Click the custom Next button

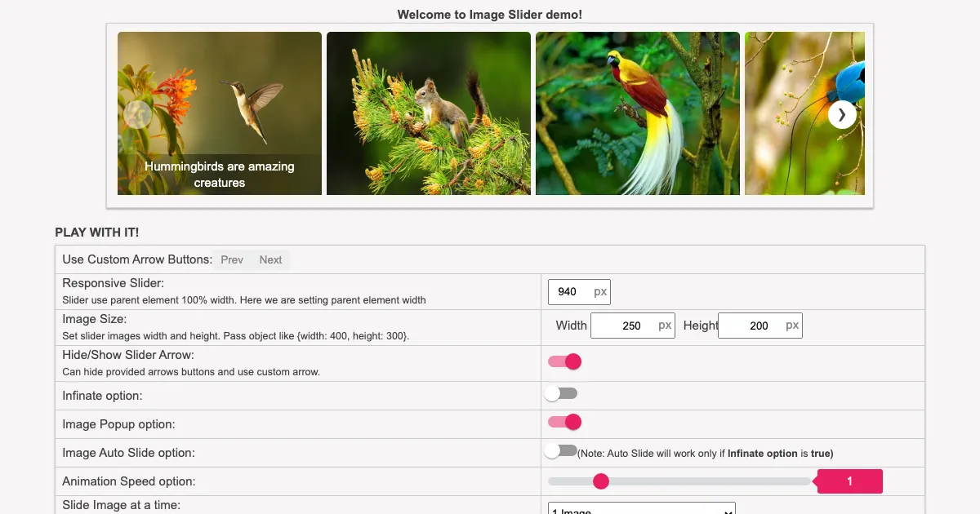tap(270, 259)
